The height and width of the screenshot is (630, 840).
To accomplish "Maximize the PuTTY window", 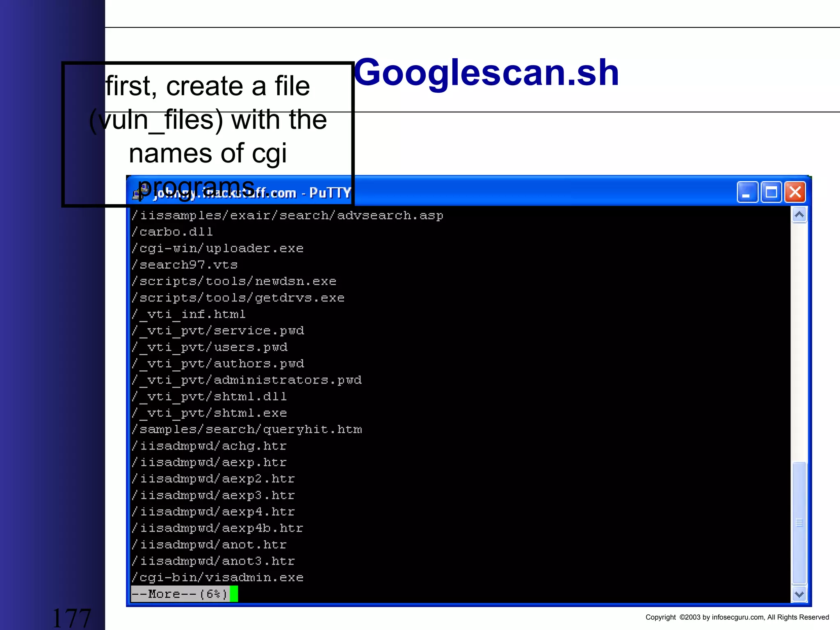I will (771, 192).
